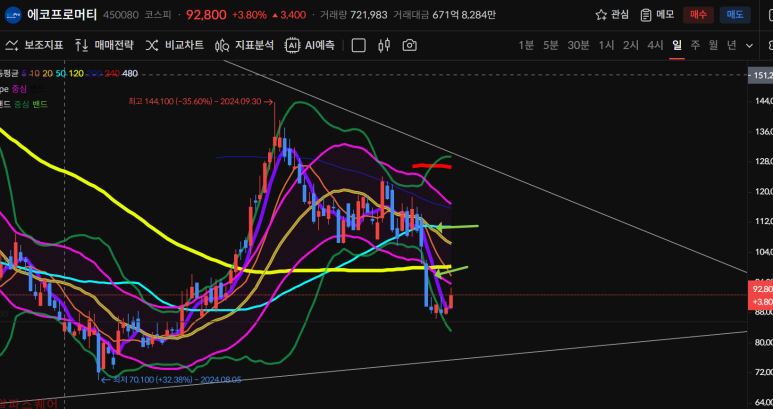Switch to 5분 timeframe
773x409 pixels.
[x=551, y=45]
